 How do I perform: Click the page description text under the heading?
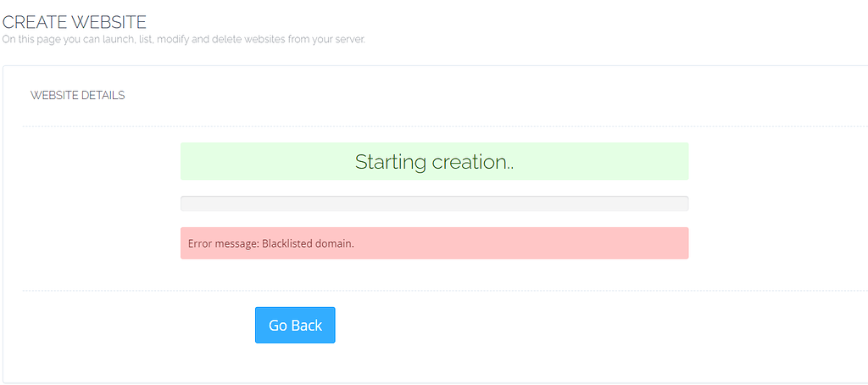[x=183, y=39]
